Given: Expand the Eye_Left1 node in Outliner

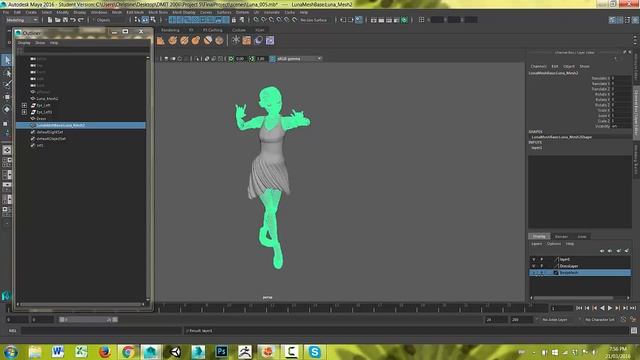Looking at the screenshot, I should point(24,112).
